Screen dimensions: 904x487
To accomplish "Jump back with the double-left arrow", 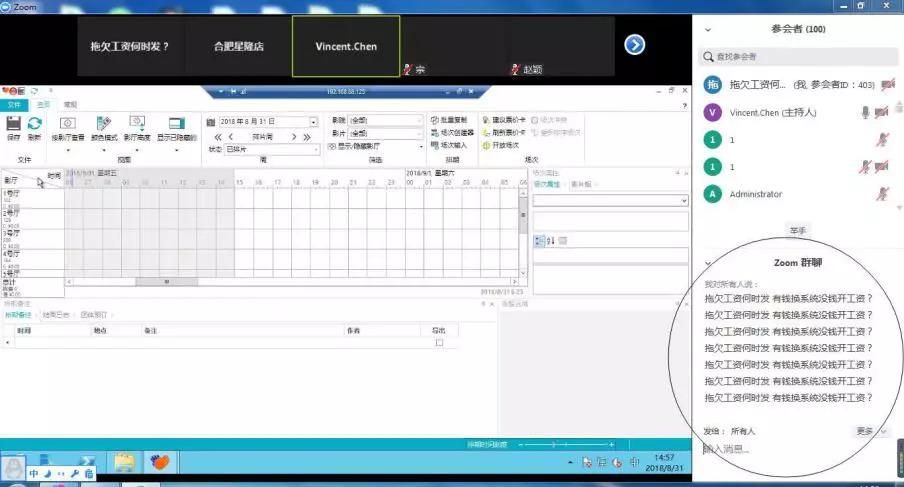I will (218, 137).
